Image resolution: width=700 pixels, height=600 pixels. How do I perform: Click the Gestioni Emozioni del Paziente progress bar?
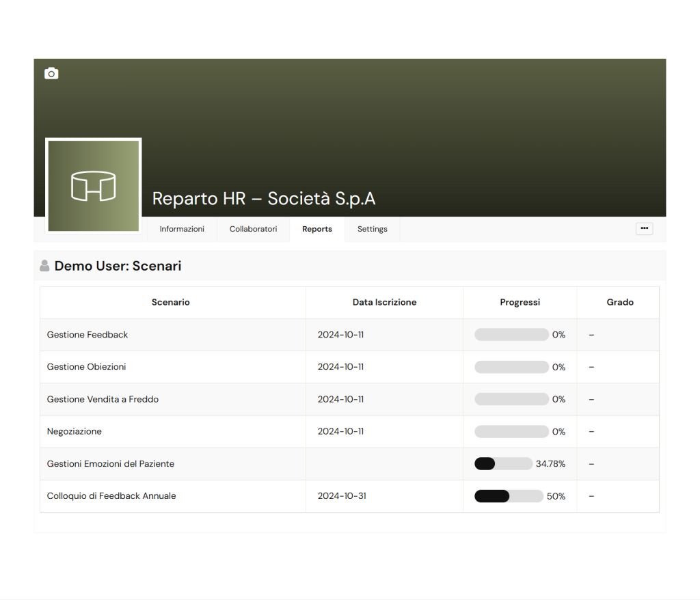504,464
